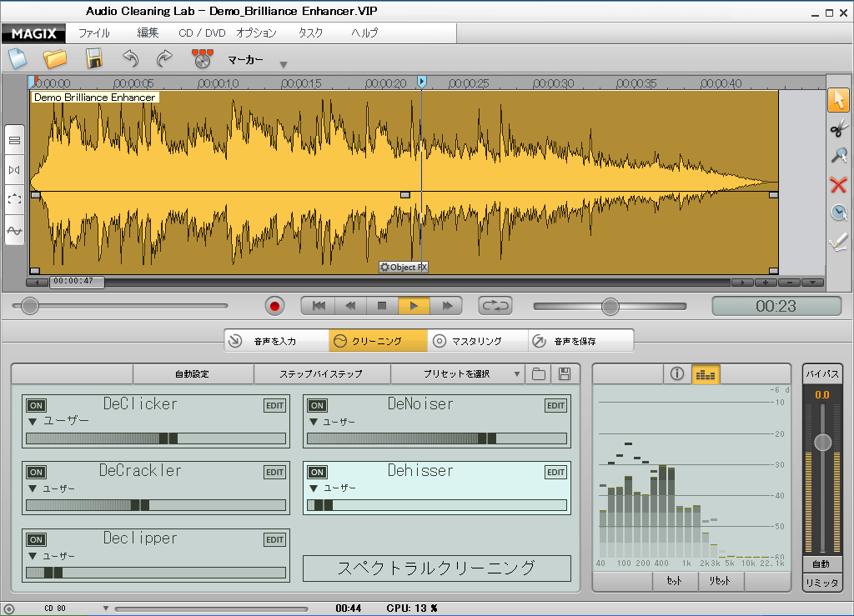Edit the DeNoiser settings

click(x=555, y=405)
